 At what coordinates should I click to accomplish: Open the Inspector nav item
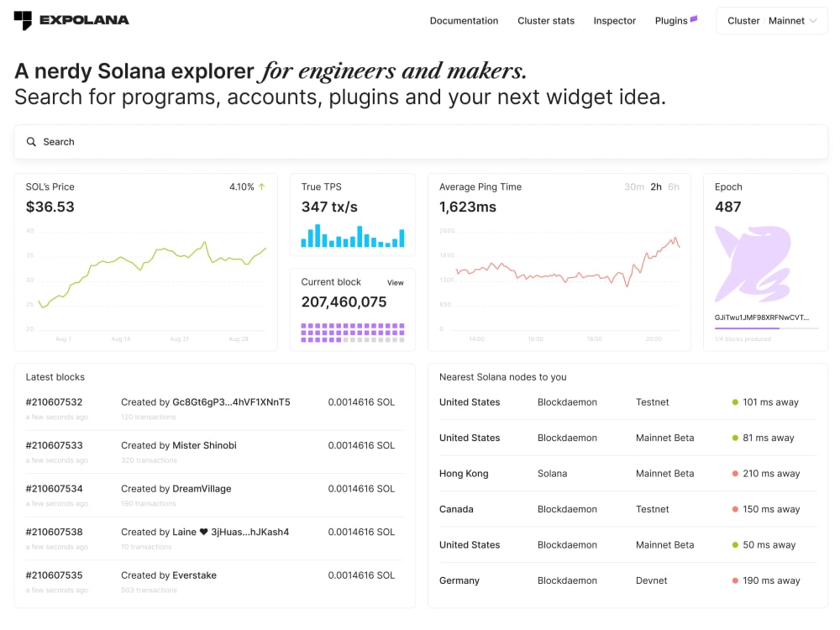[x=615, y=21]
